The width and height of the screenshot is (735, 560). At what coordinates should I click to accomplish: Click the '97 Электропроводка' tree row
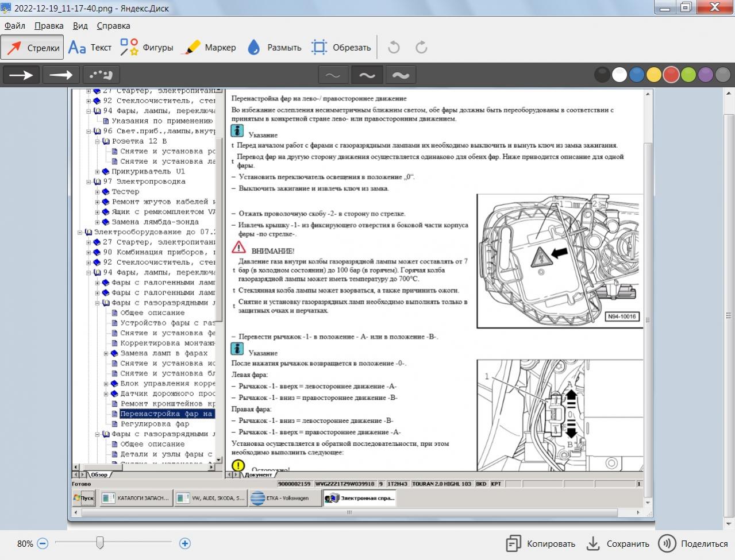tap(144, 181)
